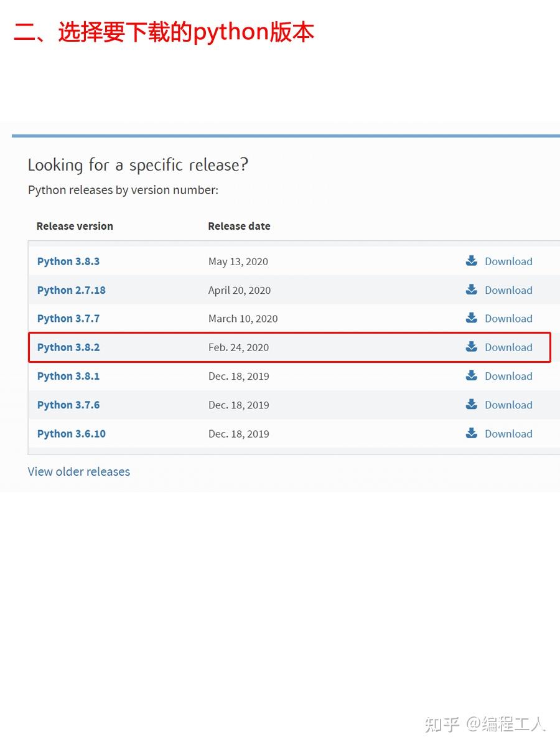560x747 pixels.
Task: Open the Python 3.7.7 release link
Action: tap(68, 319)
